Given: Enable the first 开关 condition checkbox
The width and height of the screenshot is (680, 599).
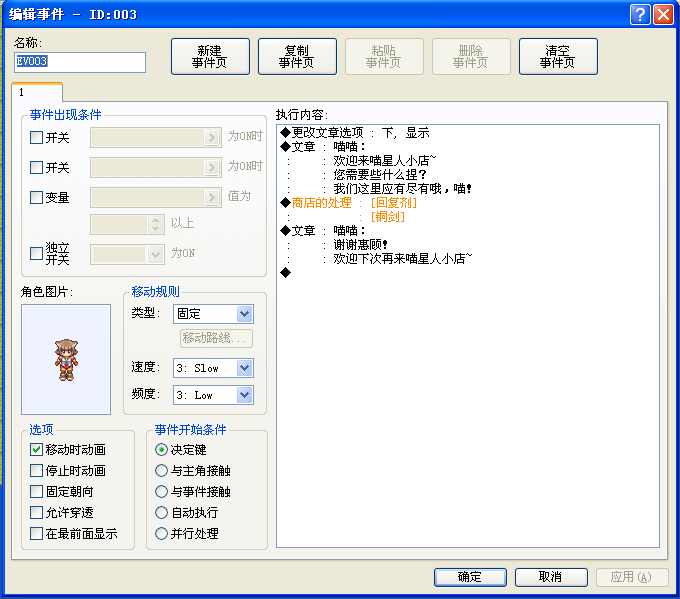Looking at the screenshot, I should (36, 137).
